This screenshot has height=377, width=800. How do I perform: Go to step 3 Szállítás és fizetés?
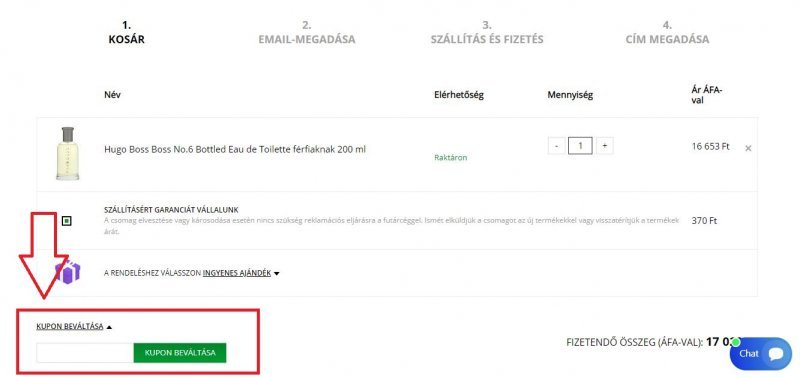tap(487, 33)
